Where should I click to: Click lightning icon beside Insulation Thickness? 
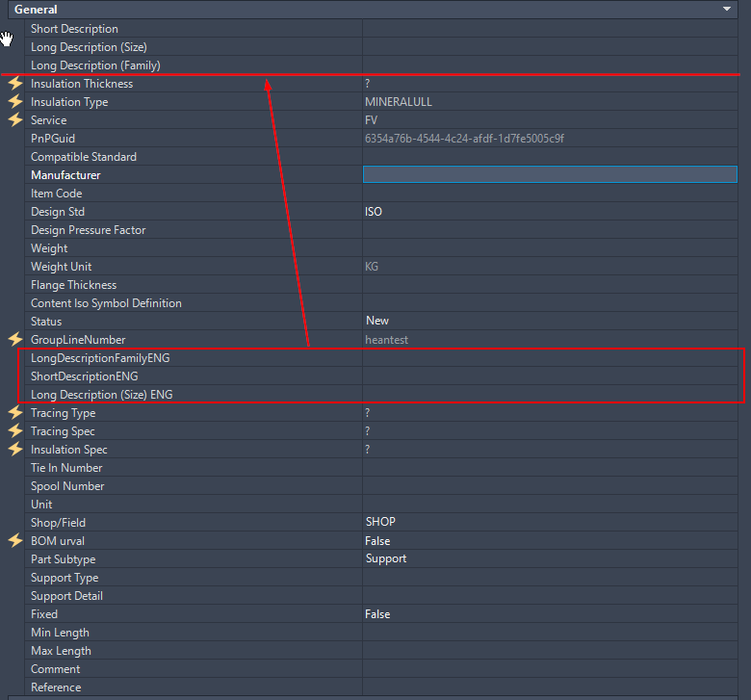15,83
